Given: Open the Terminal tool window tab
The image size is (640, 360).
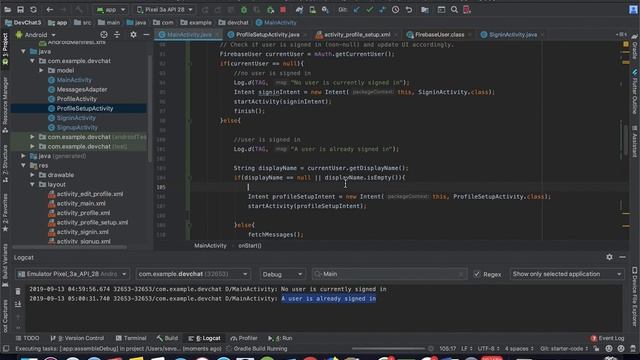Looking at the screenshot, I should 131,338.
